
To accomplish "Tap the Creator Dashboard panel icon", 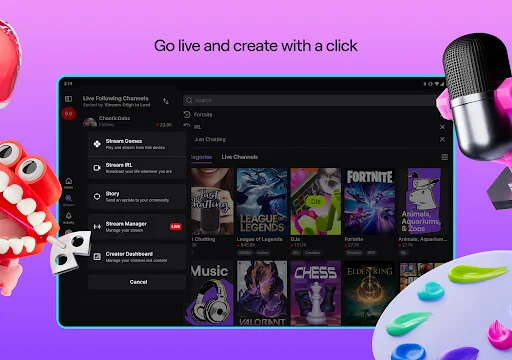I will [97, 257].
